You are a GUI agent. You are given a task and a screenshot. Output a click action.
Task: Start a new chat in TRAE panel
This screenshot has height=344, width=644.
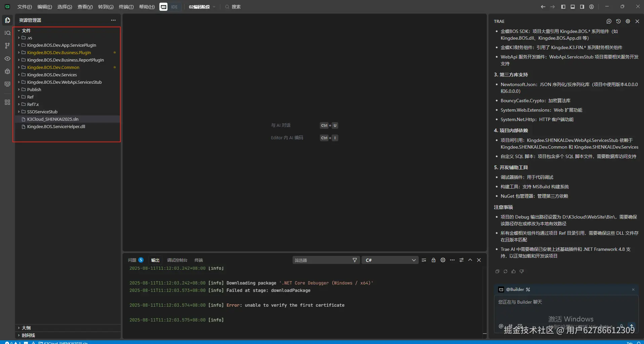[x=609, y=21]
